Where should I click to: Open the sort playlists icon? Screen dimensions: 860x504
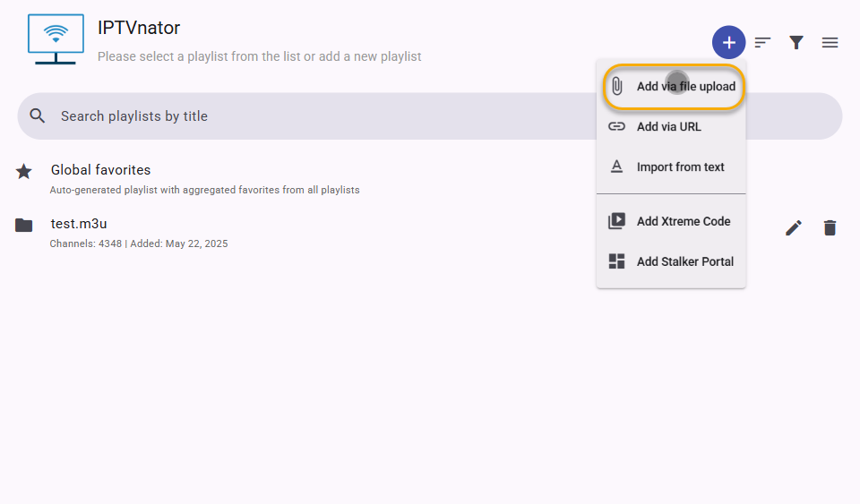(x=762, y=42)
